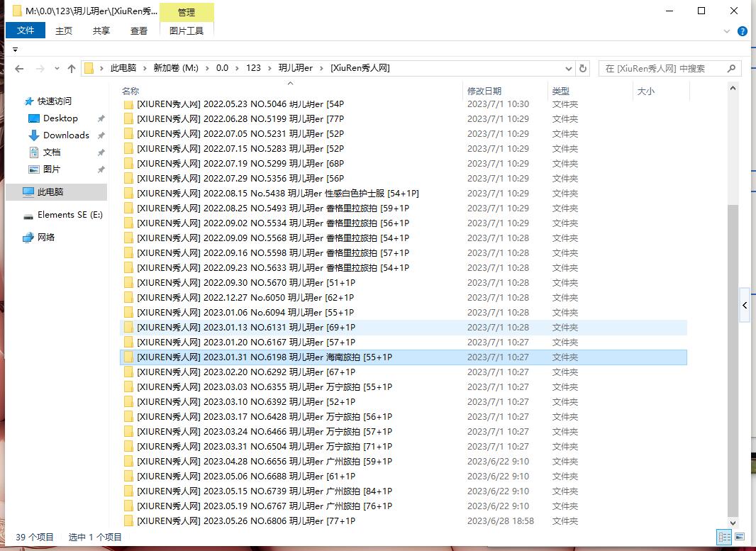Select folder icon of NO.6292 row

click(x=129, y=372)
